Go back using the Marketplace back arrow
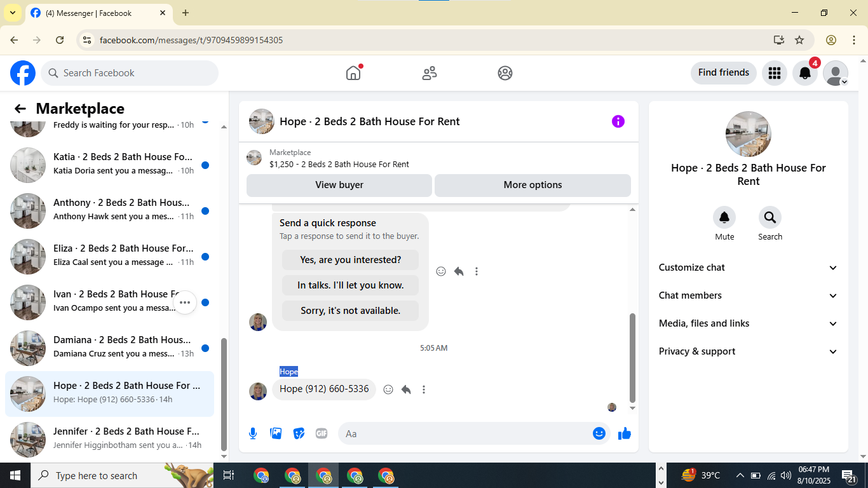The width and height of the screenshot is (868, 488). [x=20, y=109]
